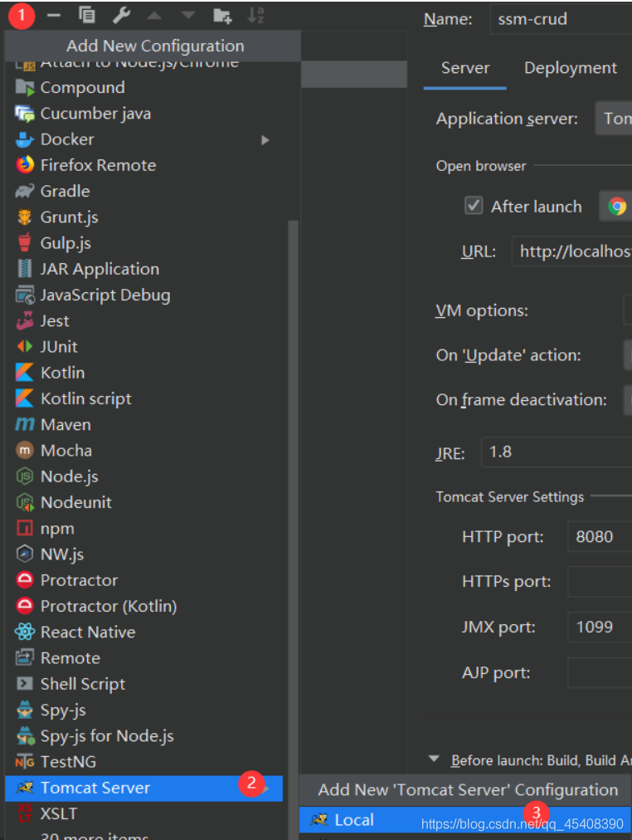Click the remove configuration minus icon

[x=54, y=16]
